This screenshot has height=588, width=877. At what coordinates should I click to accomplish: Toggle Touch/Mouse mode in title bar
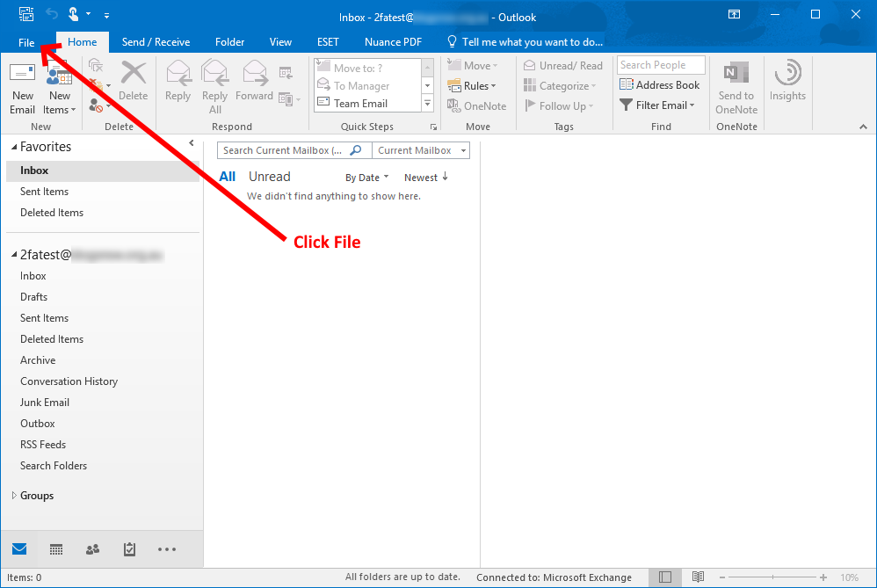[x=73, y=13]
